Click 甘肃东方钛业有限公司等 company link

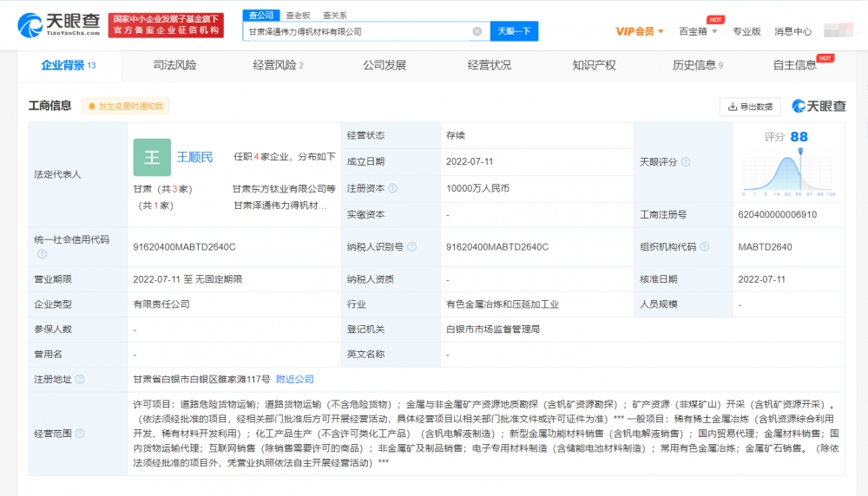click(284, 189)
